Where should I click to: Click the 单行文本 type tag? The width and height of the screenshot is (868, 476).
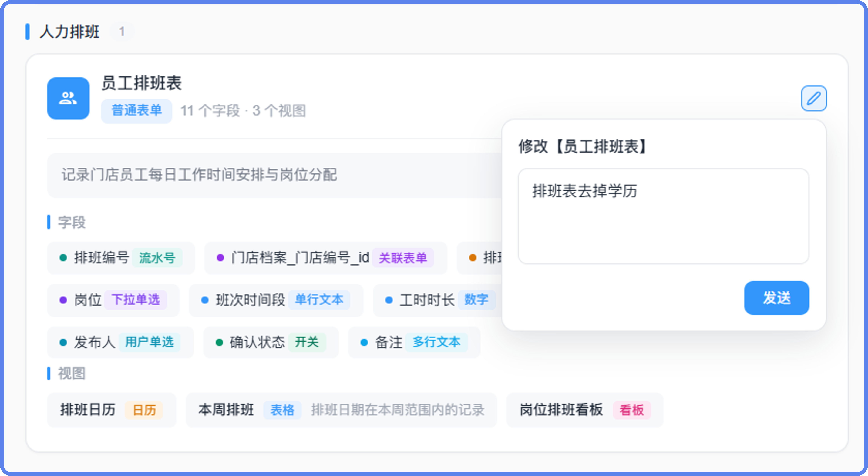319,300
